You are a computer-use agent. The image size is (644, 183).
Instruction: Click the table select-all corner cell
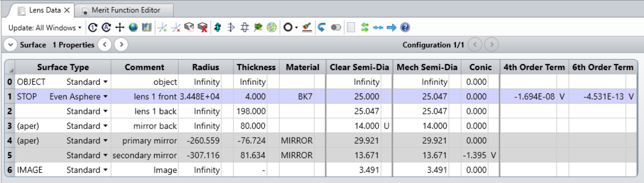coord(10,67)
